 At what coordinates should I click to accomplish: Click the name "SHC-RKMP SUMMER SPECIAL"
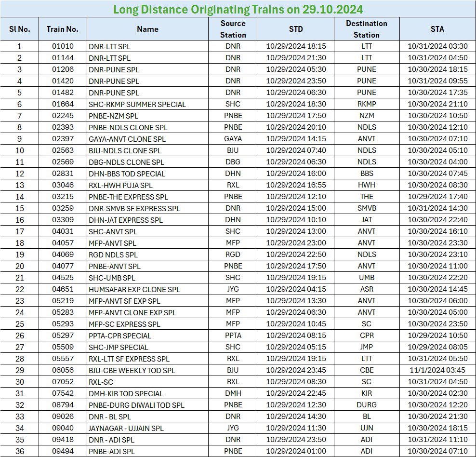click(x=137, y=104)
